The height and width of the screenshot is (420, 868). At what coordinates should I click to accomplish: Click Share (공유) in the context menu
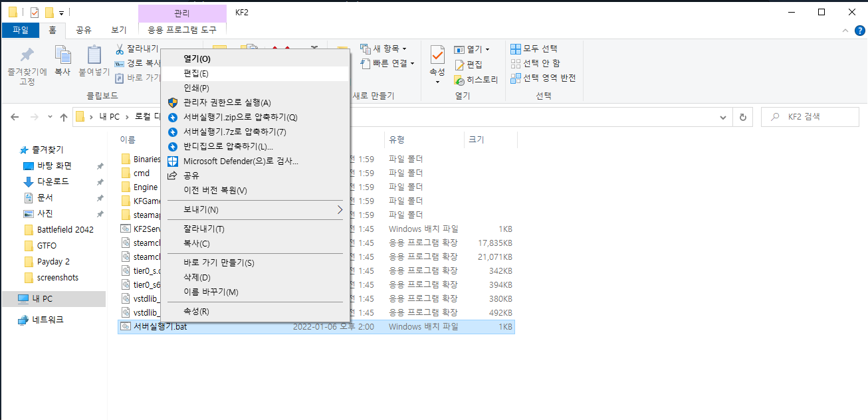click(255, 175)
